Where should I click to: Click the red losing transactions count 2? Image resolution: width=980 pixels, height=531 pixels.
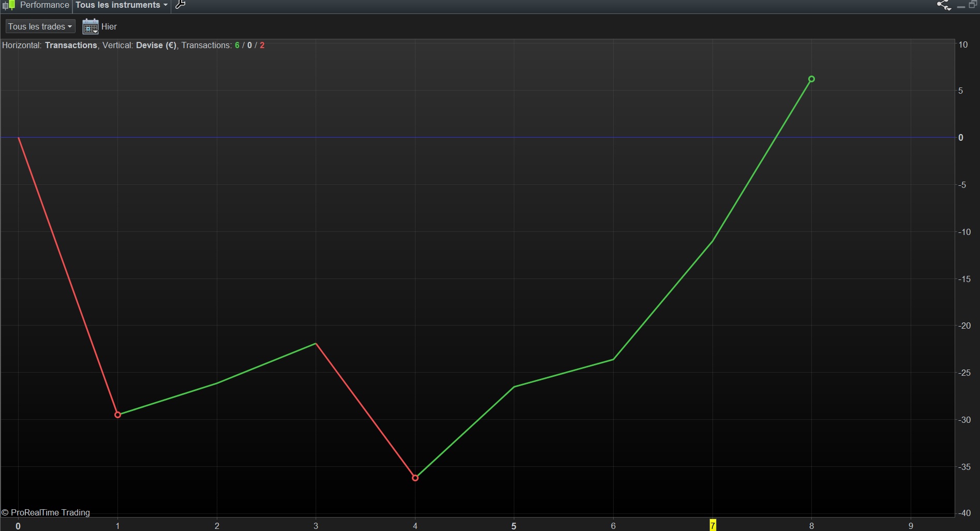[262, 46]
